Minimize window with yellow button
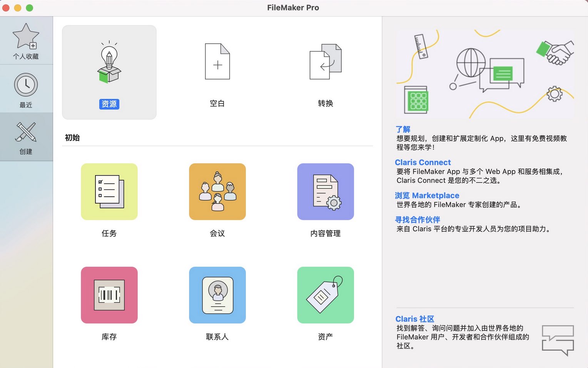This screenshot has width=588, height=368. point(18,8)
